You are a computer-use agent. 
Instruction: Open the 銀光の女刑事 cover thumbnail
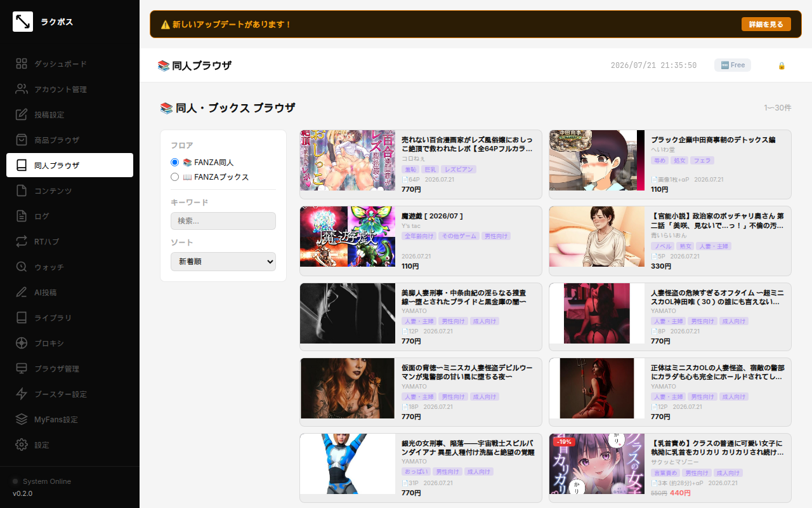(348, 464)
